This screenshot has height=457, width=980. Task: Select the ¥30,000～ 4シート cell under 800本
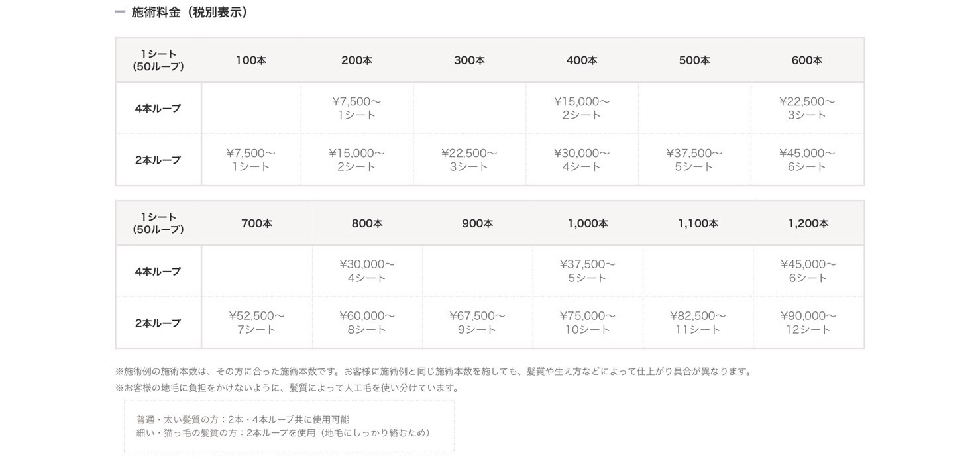click(x=367, y=272)
